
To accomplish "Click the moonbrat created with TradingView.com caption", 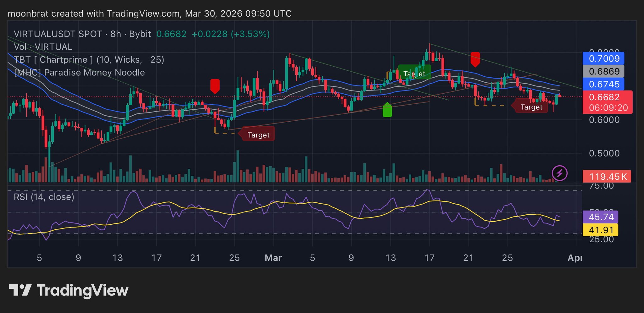I will pos(150,14).
